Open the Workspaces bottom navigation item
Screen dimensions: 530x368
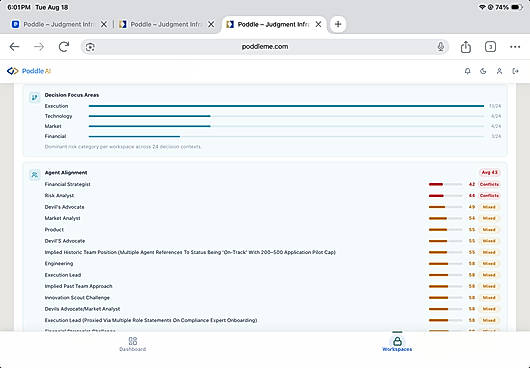[397, 344]
